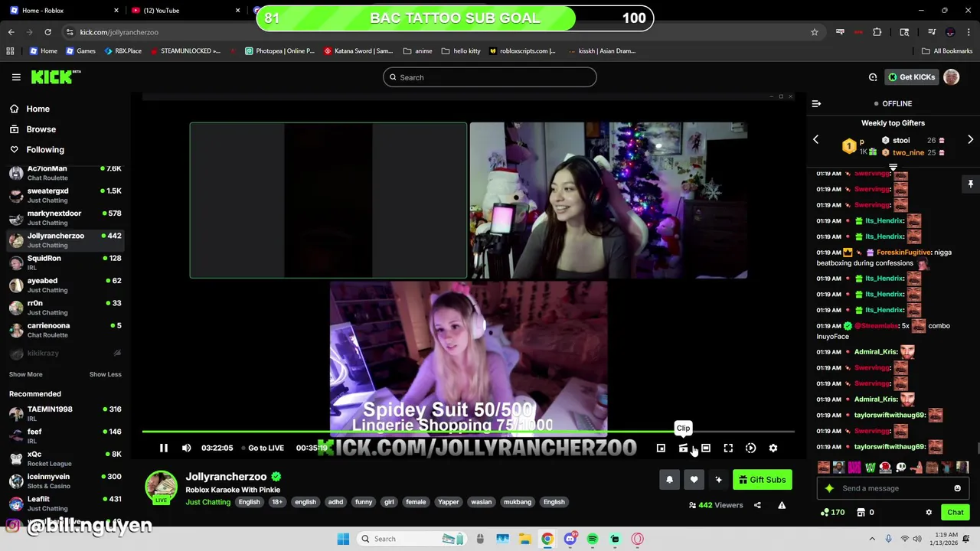This screenshot has height=551, width=980.
Task: Show next weekly top gifters
Action: (x=970, y=140)
